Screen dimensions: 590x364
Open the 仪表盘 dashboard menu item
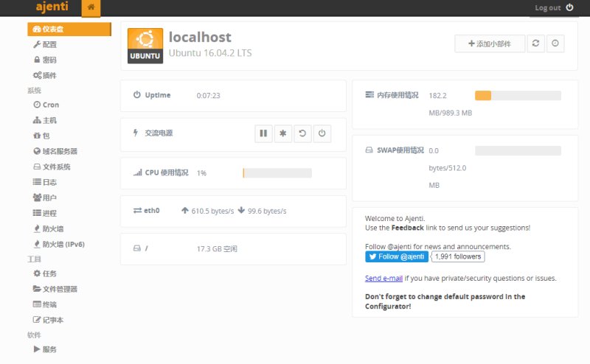click(69, 29)
